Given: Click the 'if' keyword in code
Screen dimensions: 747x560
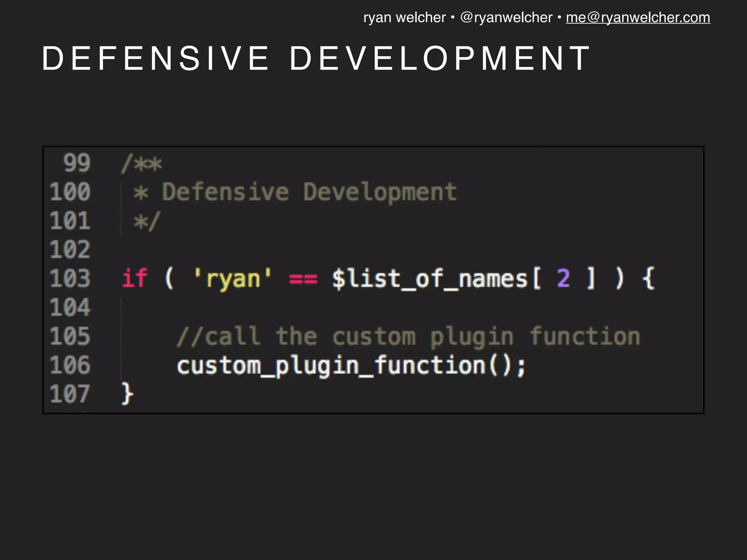Looking at the screenshot, I should pos(135,278).
